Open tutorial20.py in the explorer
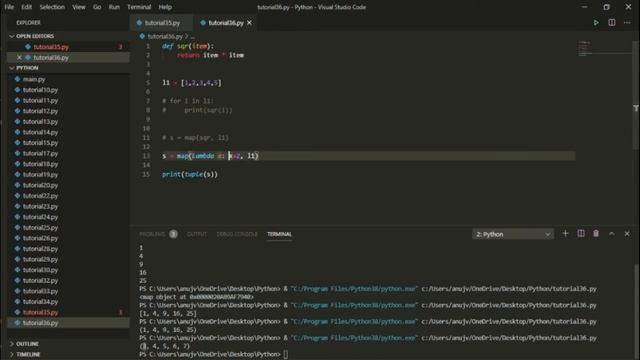640x360 pixels. coord(69,185)
